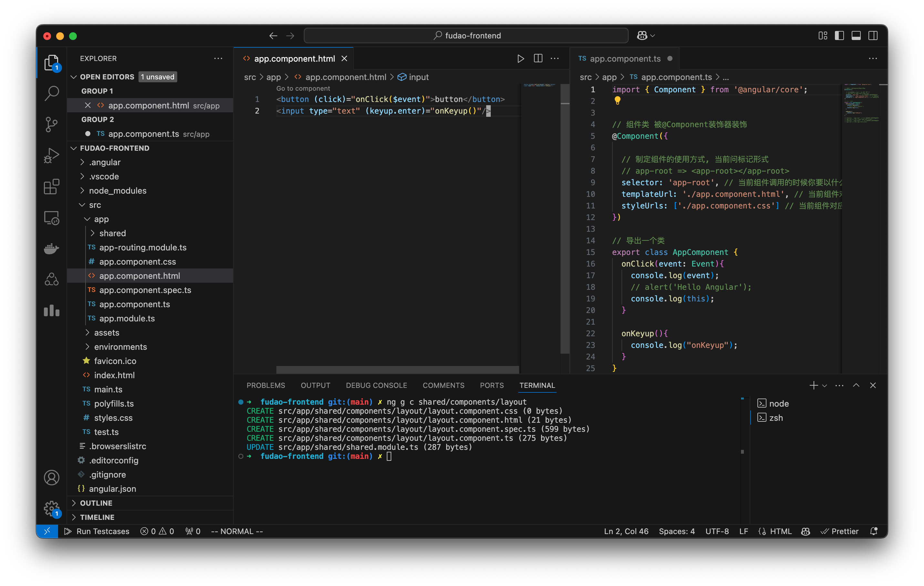The width and height of the screenshot is (924, 586).
Task: Toggle the secondary side bar
Action: click(x=873, y=35)
